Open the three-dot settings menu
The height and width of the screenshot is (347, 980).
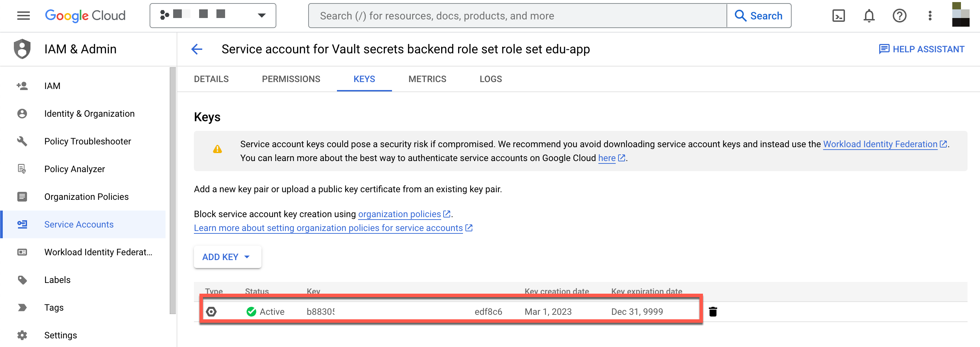tap(930, 16)
